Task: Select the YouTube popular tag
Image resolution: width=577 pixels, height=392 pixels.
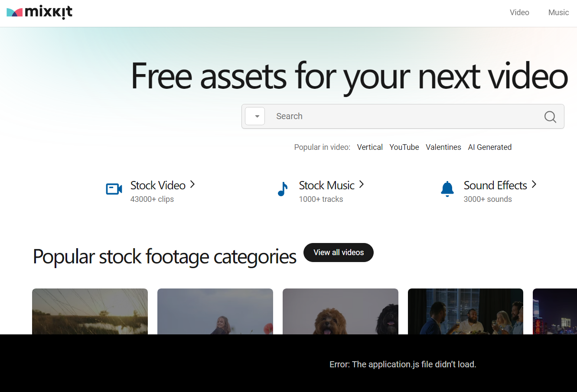Action: pyautogui.click(x=404, y=147)
